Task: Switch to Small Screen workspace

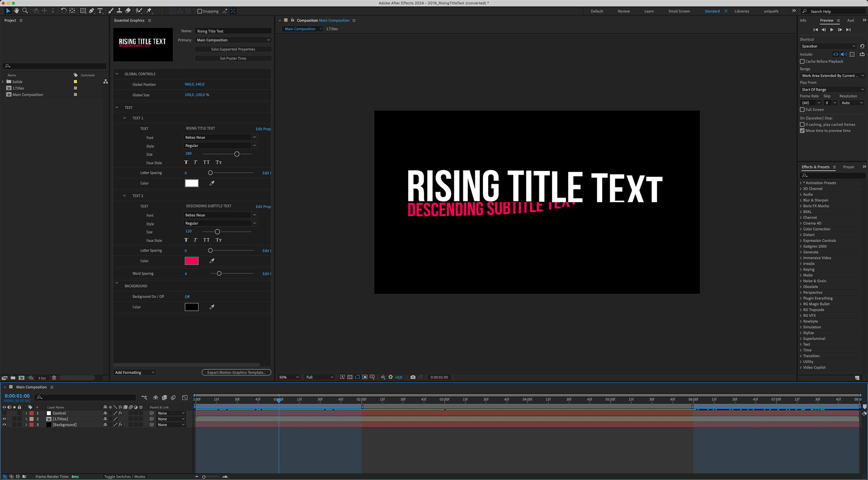Action: [x=679, y=11]
